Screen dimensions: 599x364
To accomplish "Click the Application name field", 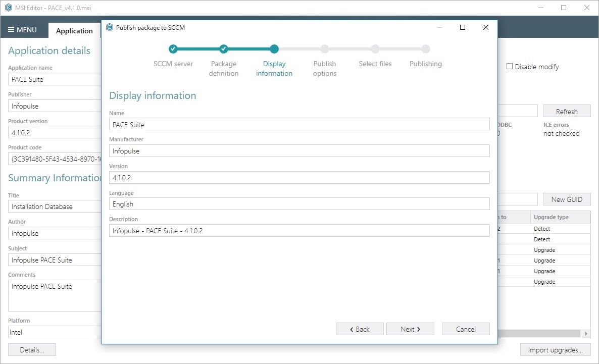I will (55, 79).
